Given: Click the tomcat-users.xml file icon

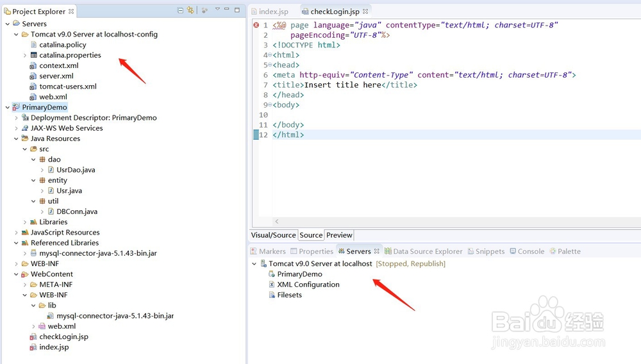Looking at the screenshot, I should (x=33, y=87).
